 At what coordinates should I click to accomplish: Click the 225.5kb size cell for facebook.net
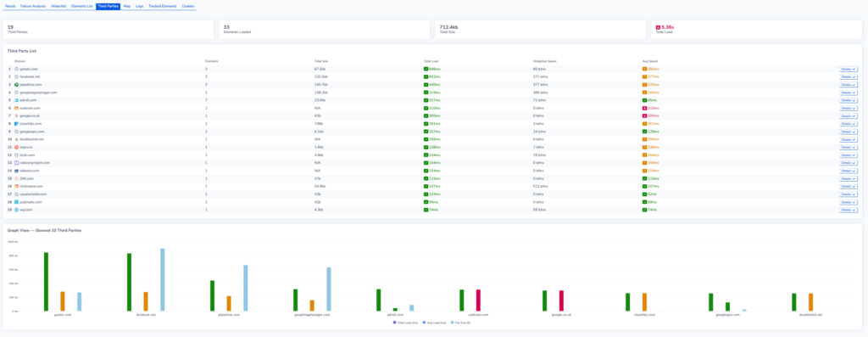pos(320,76)
